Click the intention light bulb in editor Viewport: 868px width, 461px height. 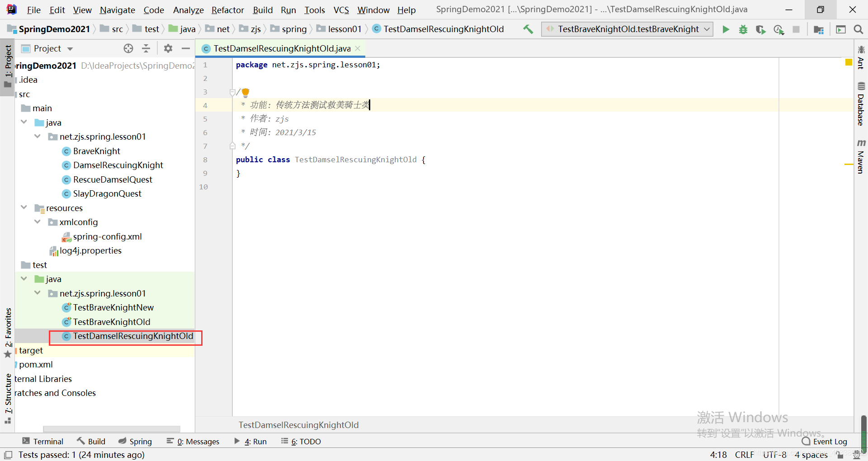pos(245,93)
